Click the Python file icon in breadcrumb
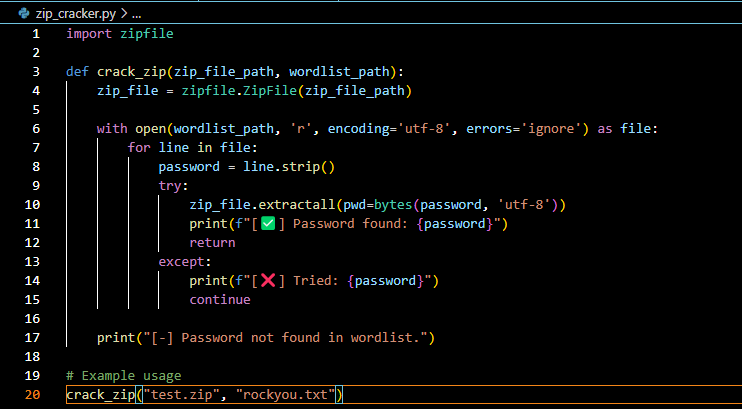 pos(24,13)
